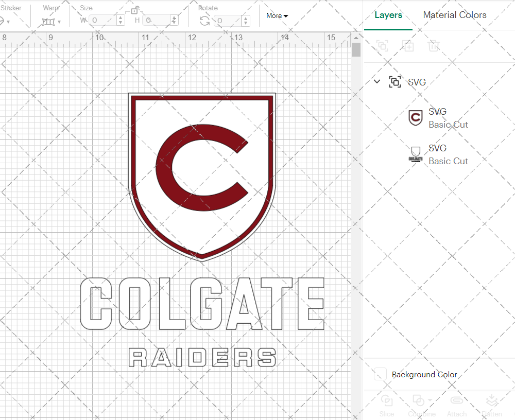Click the Duplicate layer icon

(408, 46)
